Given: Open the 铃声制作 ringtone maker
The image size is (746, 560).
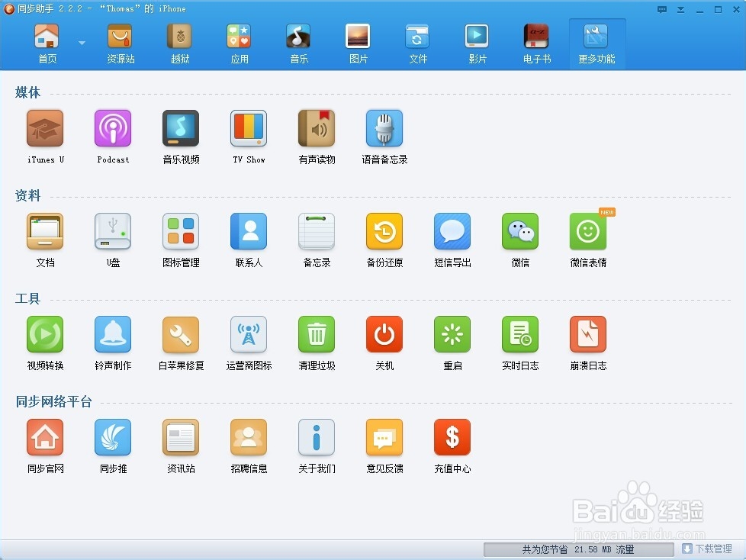Looking at the screenshot, I should [112, 334].
